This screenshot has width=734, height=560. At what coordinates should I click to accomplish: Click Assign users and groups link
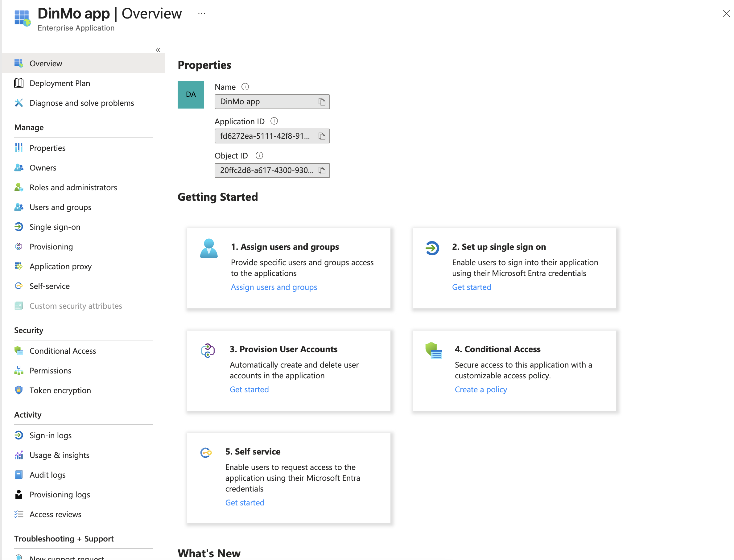pos(274,287)
